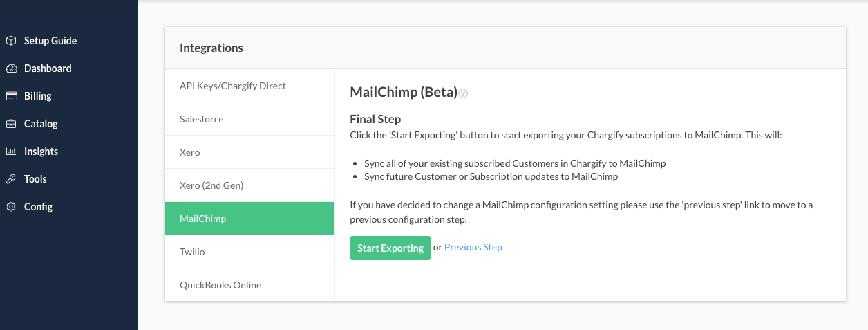Open the Xero integration tab

point(190,152)
